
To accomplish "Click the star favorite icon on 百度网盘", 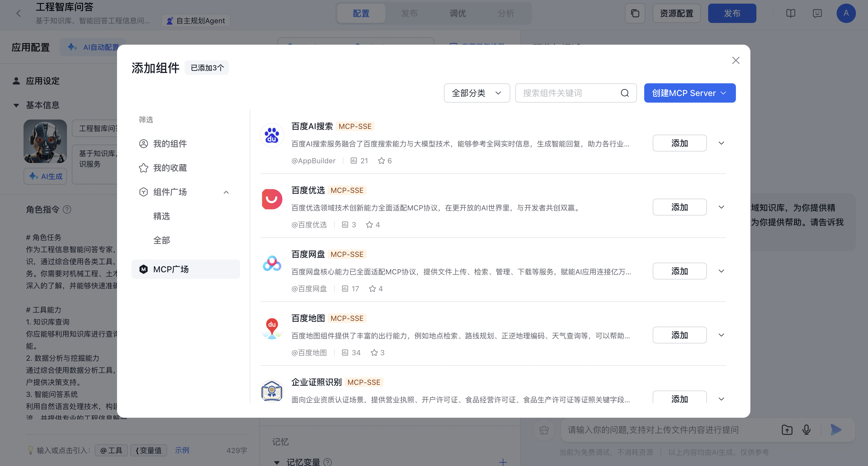I will [372, 289].
